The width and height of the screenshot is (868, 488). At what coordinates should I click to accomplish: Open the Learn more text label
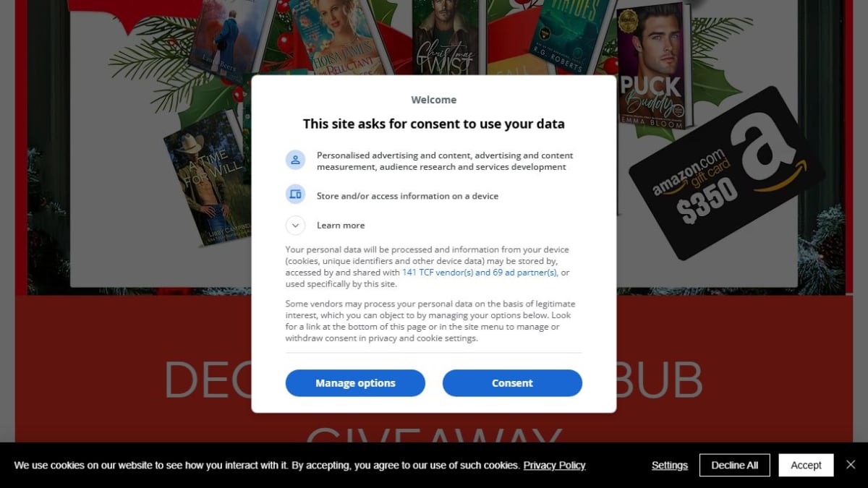coord(341,226)
